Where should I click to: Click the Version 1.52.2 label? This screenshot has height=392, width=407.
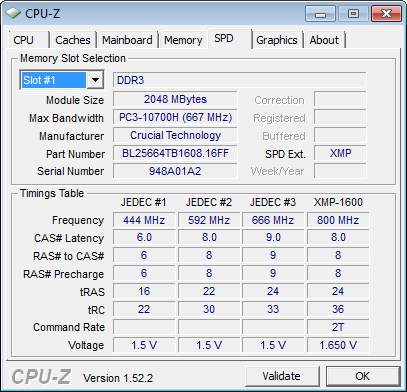click(118, 378)
